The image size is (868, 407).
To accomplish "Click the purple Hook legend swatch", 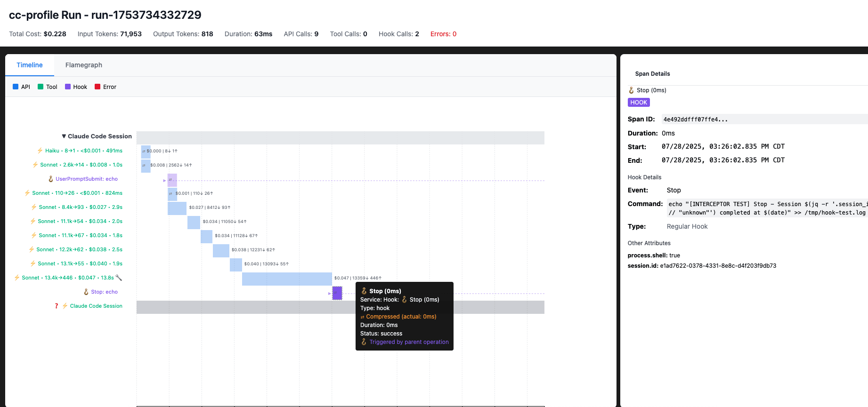I will [68, 87].
